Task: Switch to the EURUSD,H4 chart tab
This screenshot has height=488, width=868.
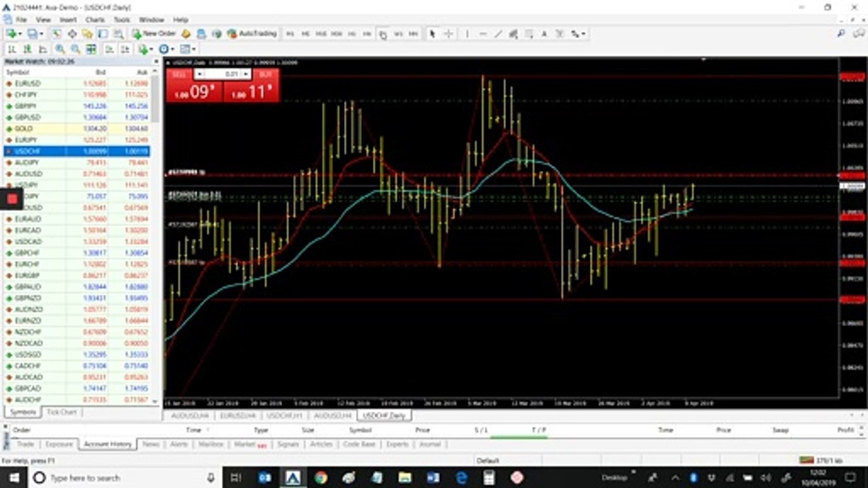Action: coord(238,415)
